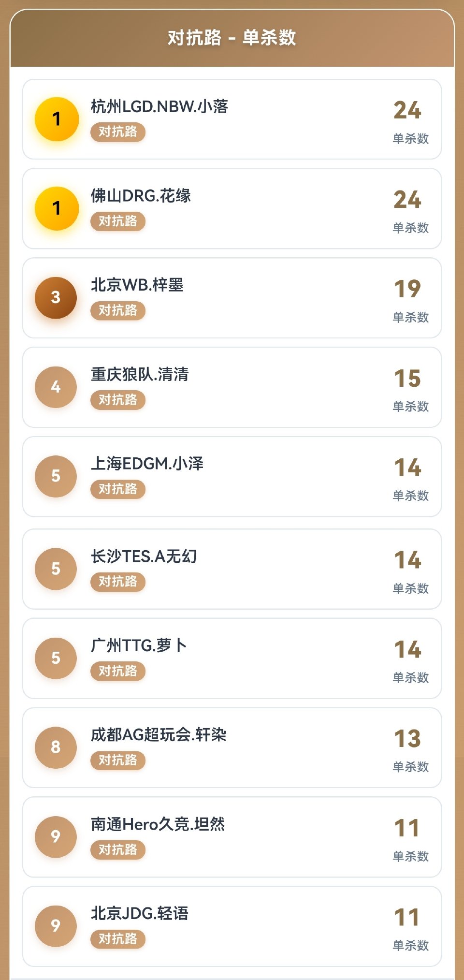
Task: Select the rank 8 badge for 成都AG超玩会.轩染
Action: 56,747
